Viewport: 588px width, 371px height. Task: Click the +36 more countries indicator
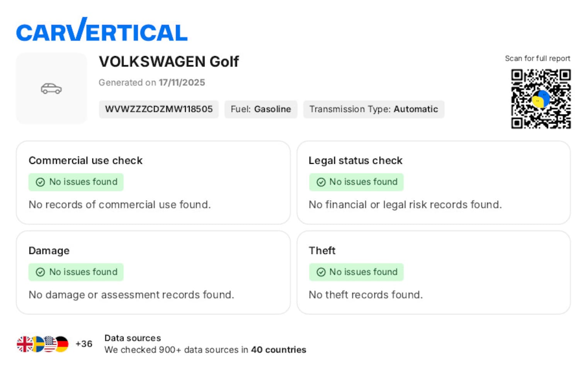pos(84,344)
